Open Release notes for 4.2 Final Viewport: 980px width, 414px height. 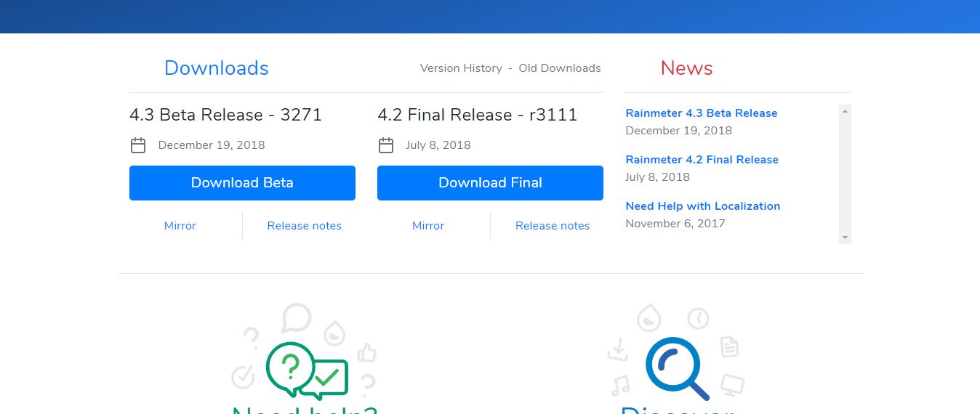pyautogui.click(x=553, y=226)
